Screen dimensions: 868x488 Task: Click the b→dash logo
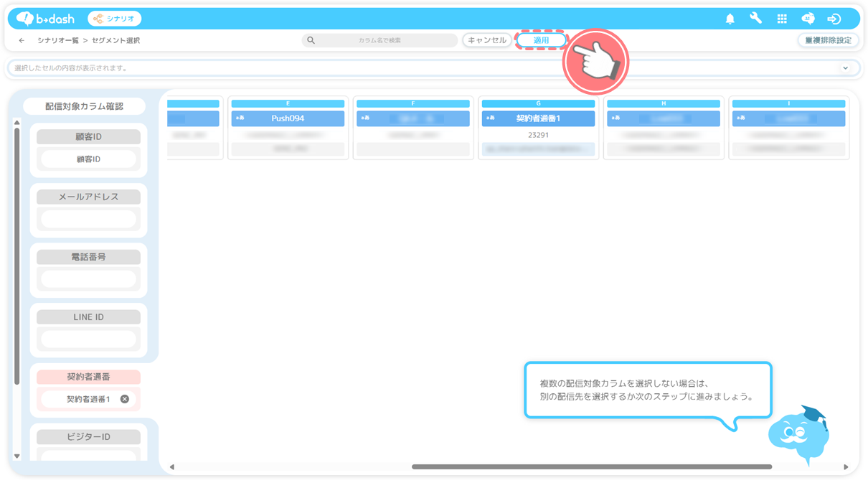pos(47,19)
